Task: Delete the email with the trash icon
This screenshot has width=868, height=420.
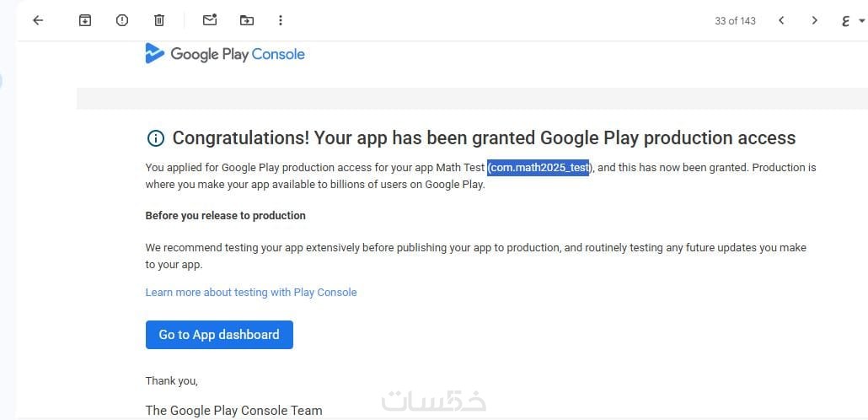Action: tap(159, 20)
